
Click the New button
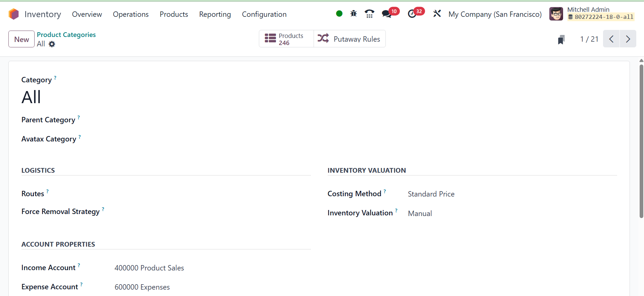[21, 39]
